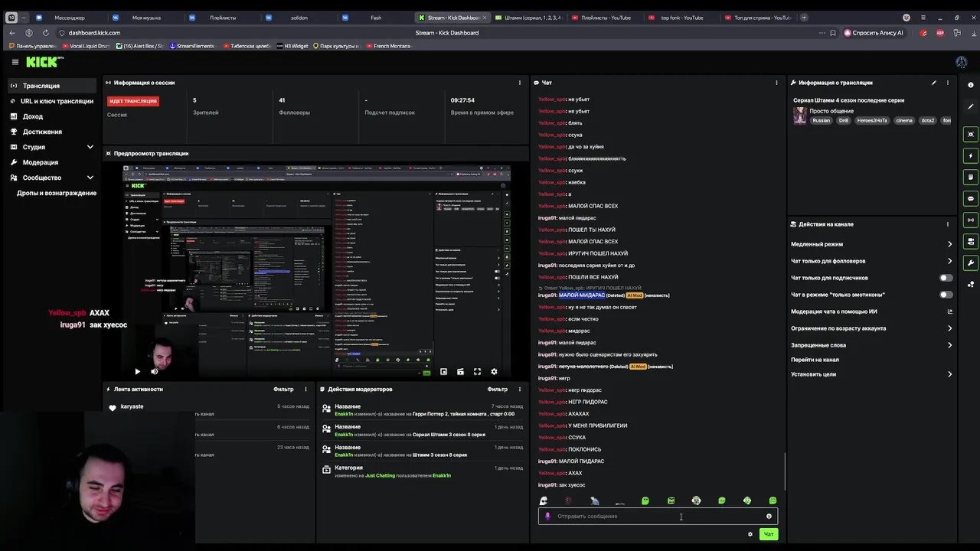Reload the page in the browser toolbar

46,33
